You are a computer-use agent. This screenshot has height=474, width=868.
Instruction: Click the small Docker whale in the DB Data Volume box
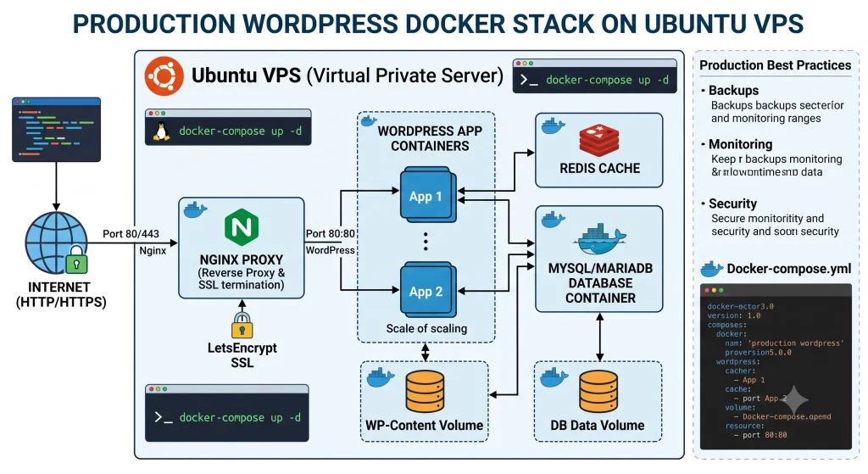[554, 377]
